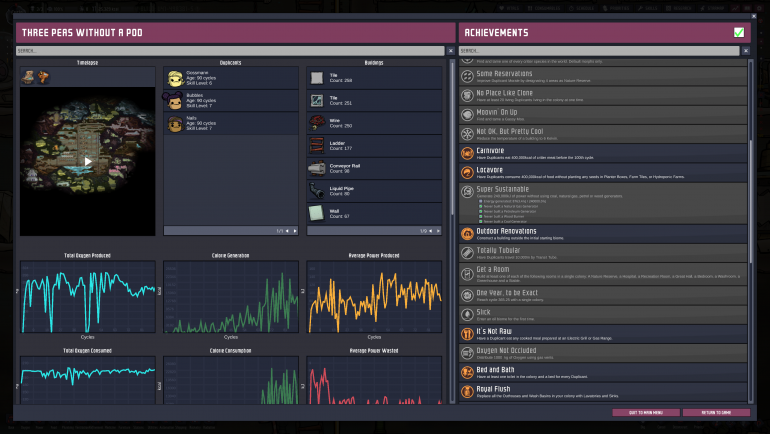Click the achievements list scrollbar
The image size is (770, 434).
click(750, 200)
